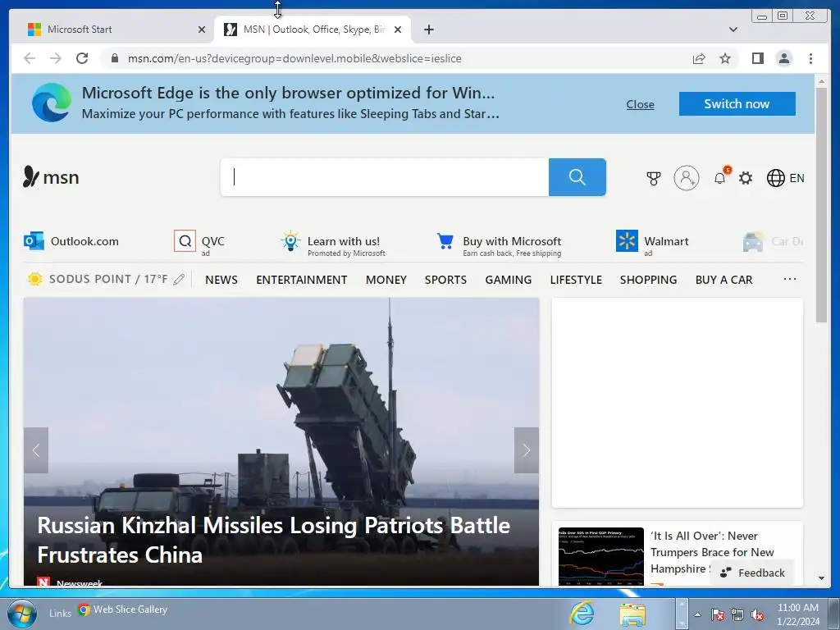Expand the tab search dropdown arrow

point(733,30)
